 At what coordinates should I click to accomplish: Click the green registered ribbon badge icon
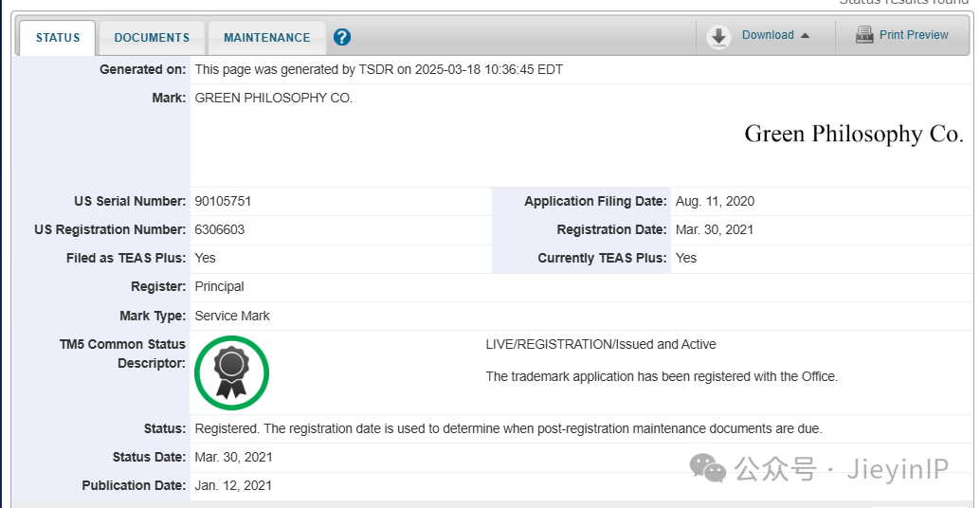(x=232, y=373)
